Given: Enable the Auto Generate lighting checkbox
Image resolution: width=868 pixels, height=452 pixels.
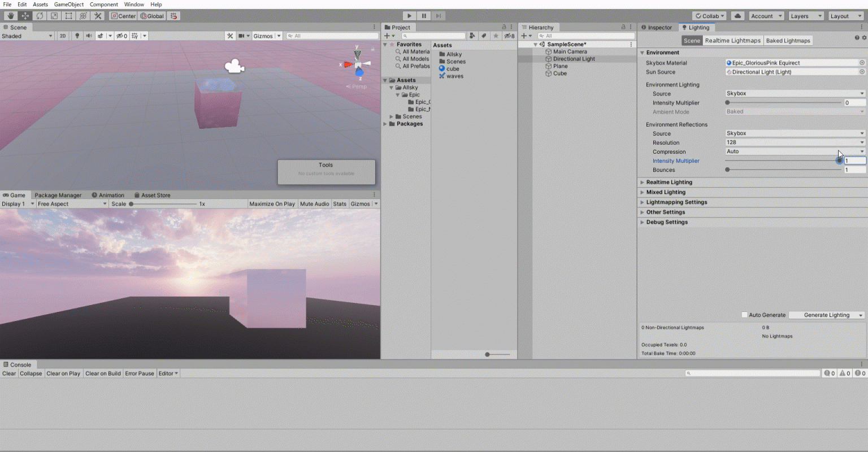Looking at the screenshot, I should coord(744,315).
